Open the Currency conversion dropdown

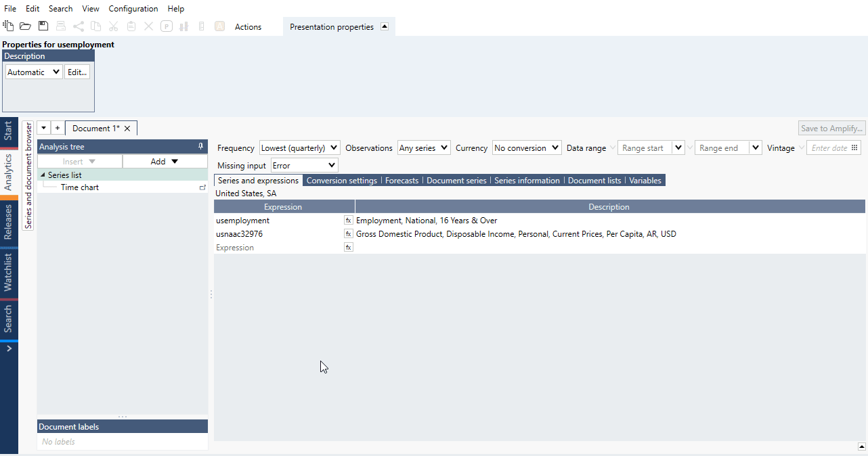527,147
